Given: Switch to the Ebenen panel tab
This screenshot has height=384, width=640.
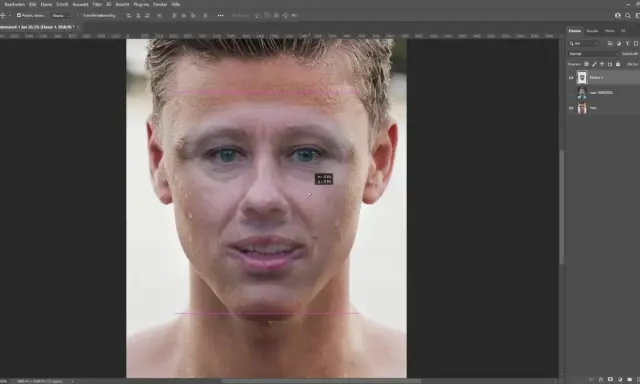Looking at the screenshot, I should 575,31.
